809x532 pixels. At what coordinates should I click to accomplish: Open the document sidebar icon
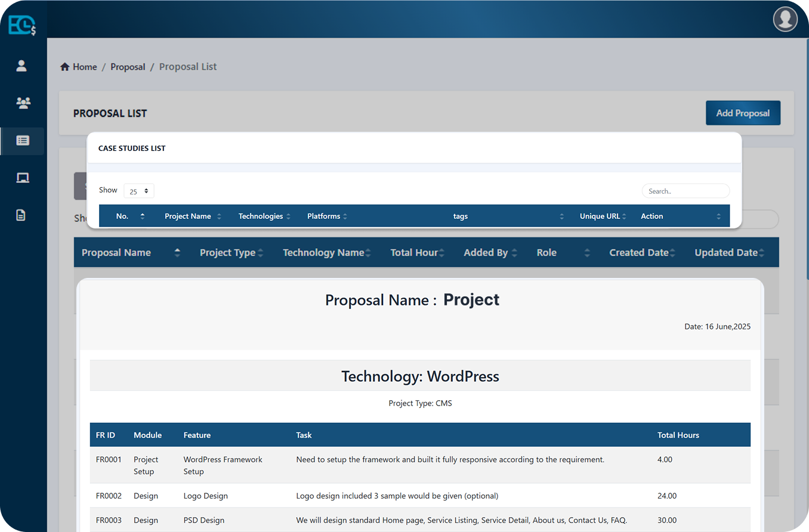(21, 215)
